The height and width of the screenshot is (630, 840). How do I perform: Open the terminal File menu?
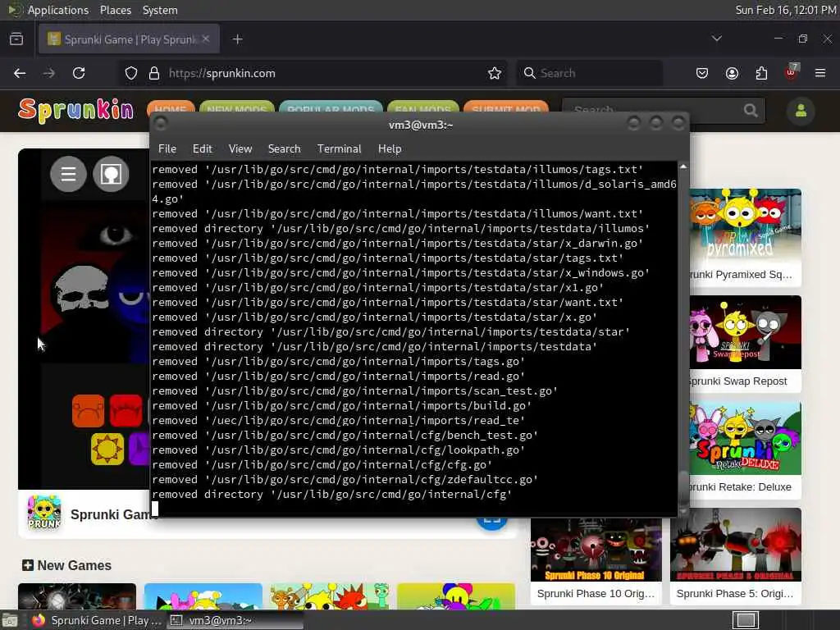point(167,149)
